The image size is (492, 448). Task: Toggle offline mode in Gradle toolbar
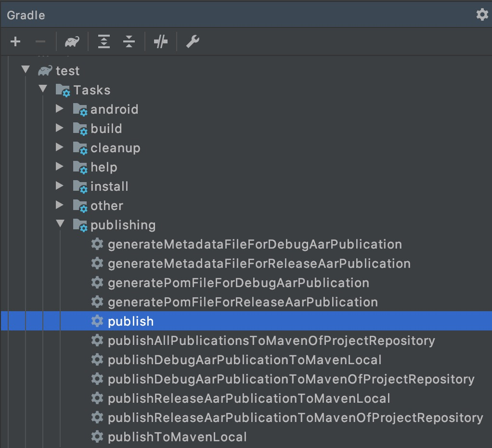161,41
